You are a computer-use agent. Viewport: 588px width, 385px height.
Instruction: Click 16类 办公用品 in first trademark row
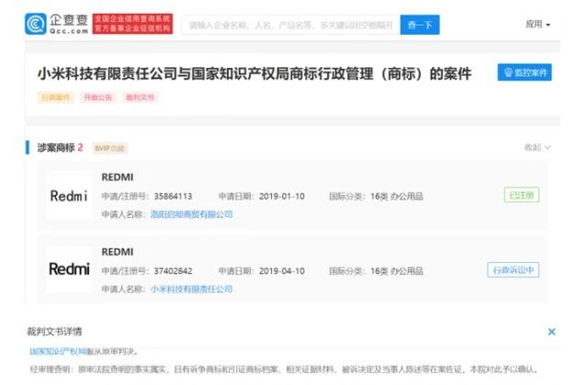[397, 196]
